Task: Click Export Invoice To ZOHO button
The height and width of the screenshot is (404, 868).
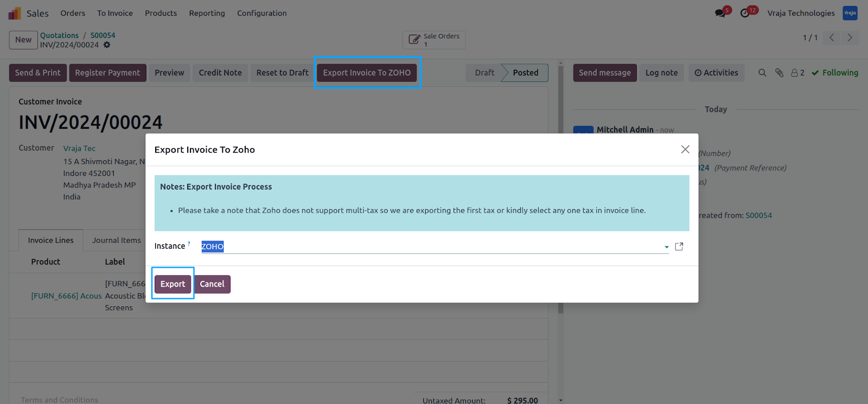Action: 367,73
